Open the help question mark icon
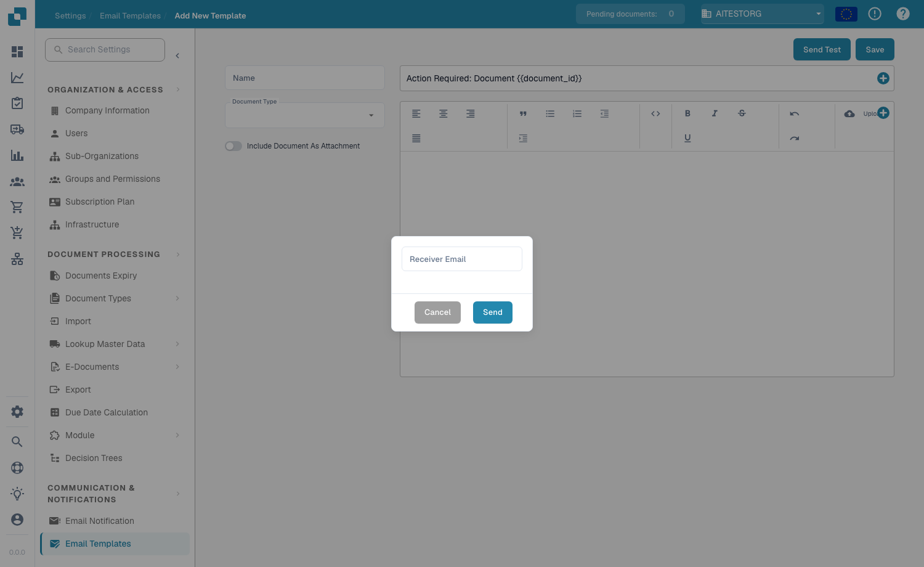Image resolution: width=924 pixels, height=567 pixels. click(903, 14)
